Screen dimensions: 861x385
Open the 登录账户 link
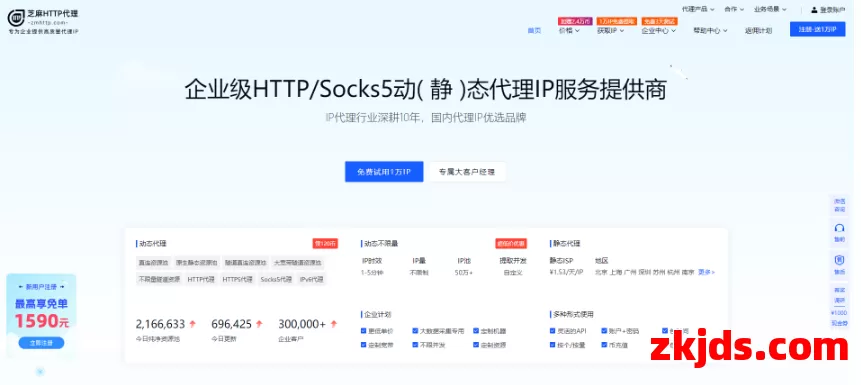click(x=832, y=10)
